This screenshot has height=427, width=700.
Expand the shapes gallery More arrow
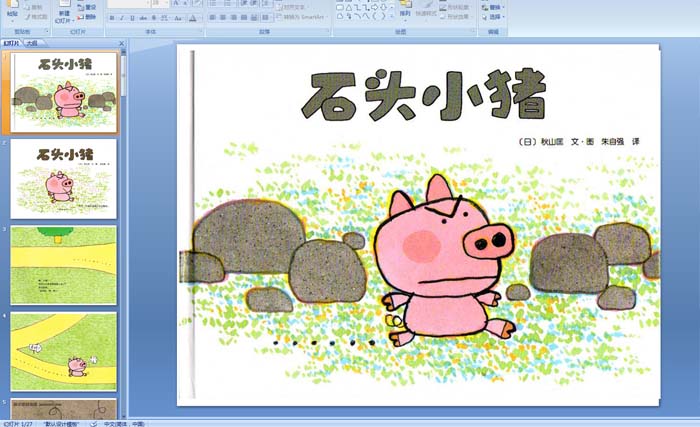click(x=392, y=17)
